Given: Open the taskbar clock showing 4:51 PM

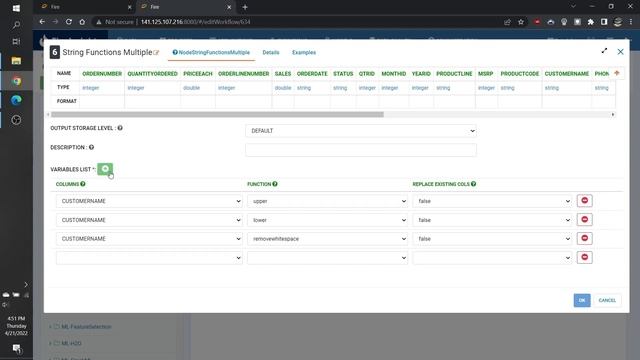Looking at the screenshot, I should [x=16, y=326].
